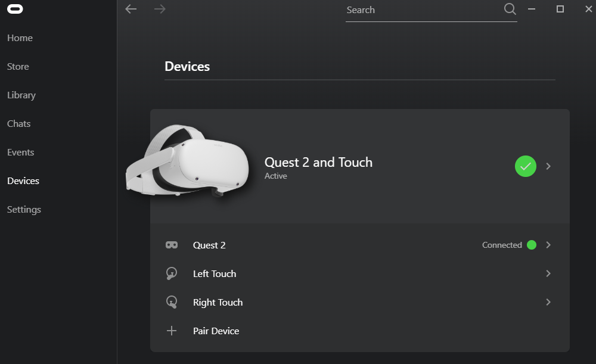596x364 pixels.
Task: Click the Oculus logo icon
Action: pyautogui.click(x=16, y=10)
